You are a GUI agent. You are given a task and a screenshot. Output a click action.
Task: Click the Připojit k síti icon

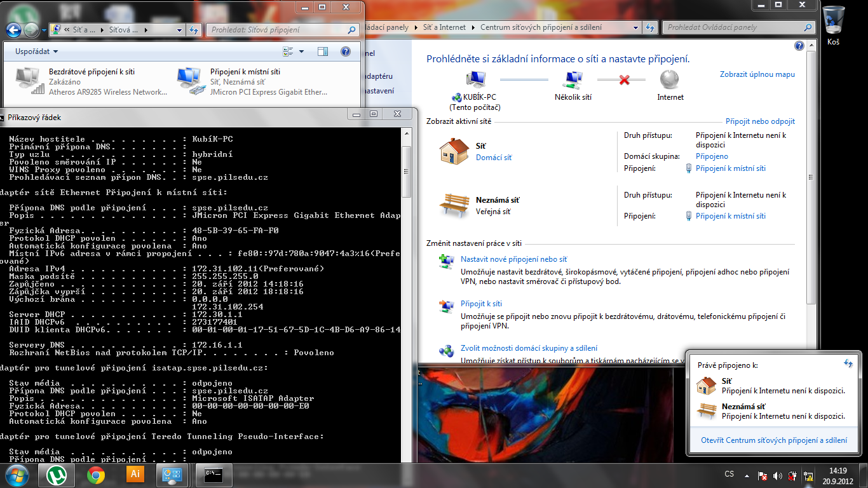click(x=447, y=307)
